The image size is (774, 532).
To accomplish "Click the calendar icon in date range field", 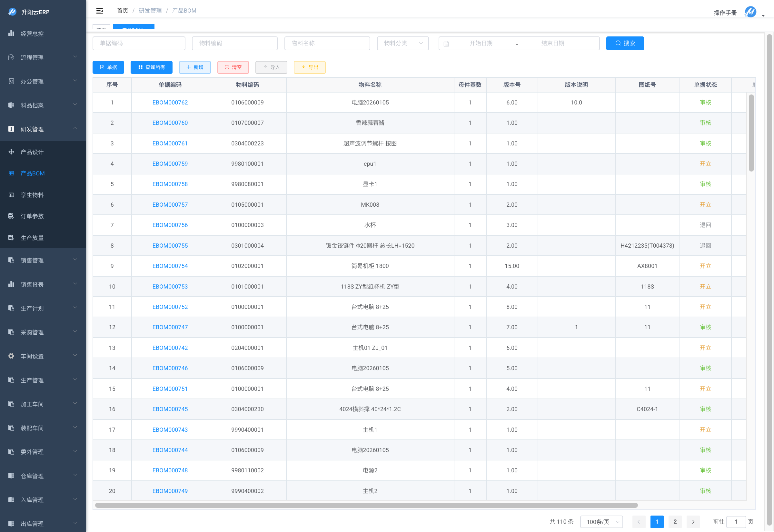I will coord(446,44).
